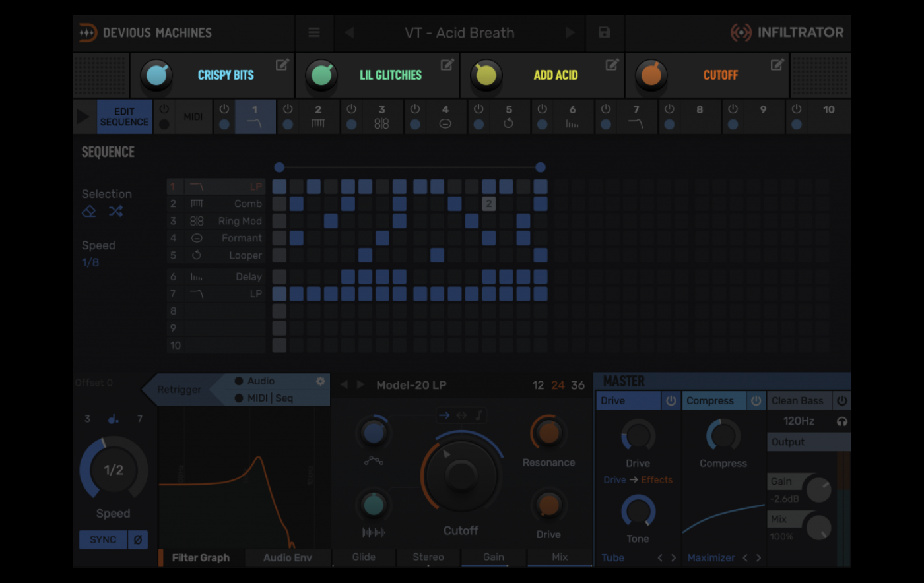
Task: Solo Clean Bass with headphones icon
Action: [x=841, y=421]
